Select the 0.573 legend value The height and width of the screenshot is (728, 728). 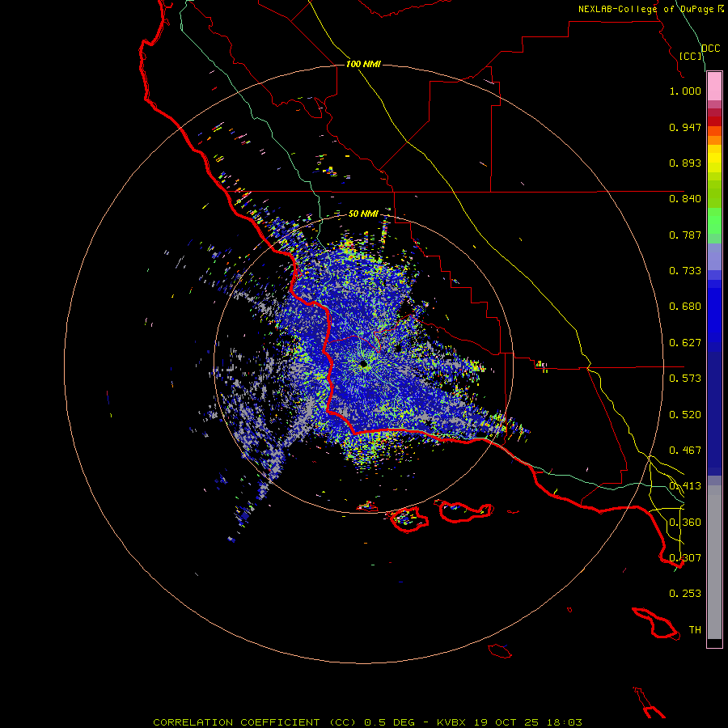(x=685, y=379)
